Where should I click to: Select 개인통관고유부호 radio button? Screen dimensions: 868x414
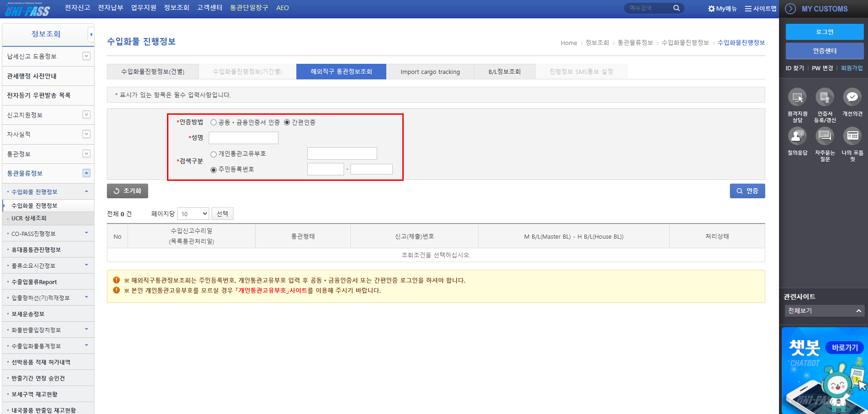pyautogui.click(x=213, y=154)
